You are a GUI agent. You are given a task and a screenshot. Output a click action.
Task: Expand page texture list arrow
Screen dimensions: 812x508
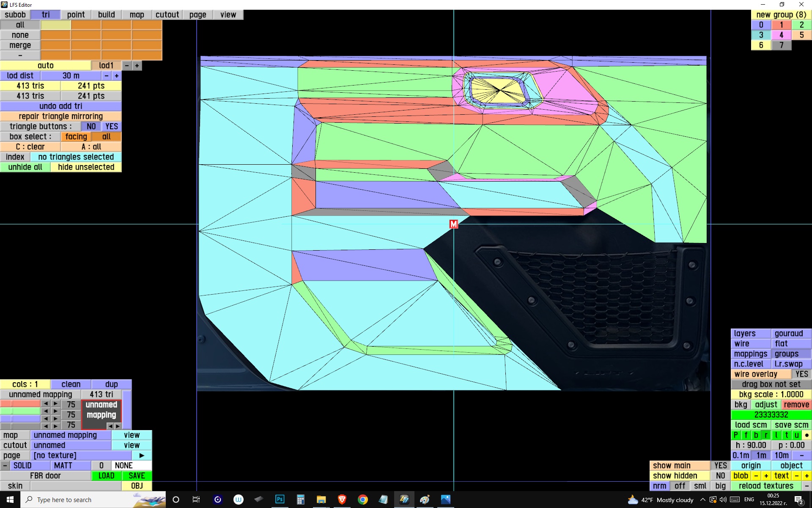[142, 456]
